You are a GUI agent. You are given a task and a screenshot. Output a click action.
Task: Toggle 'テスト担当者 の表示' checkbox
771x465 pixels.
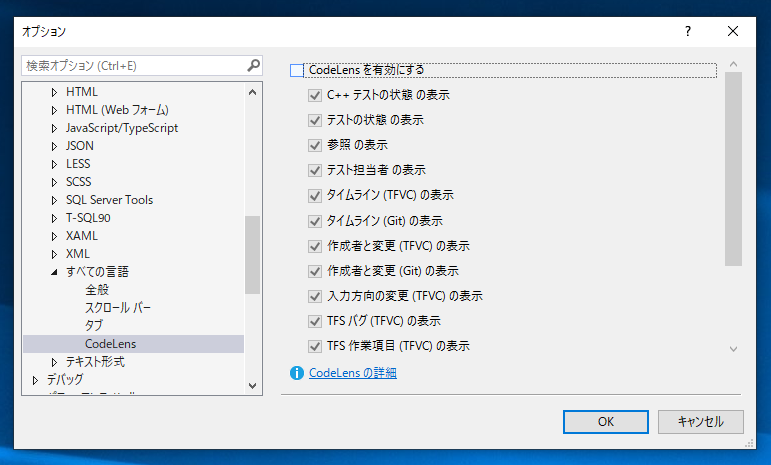click(x=315, y=171)
